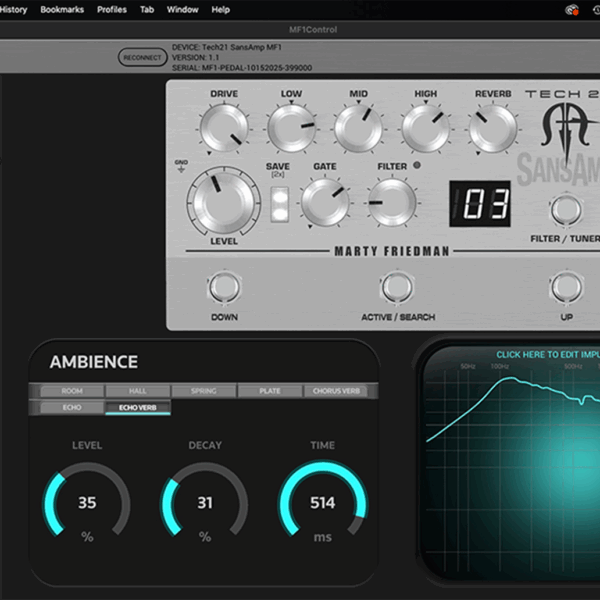600x600 pixels.
Task: Switch ambience to CHORUS VERB
Action: pyautogui.click(x=336, y=391)
